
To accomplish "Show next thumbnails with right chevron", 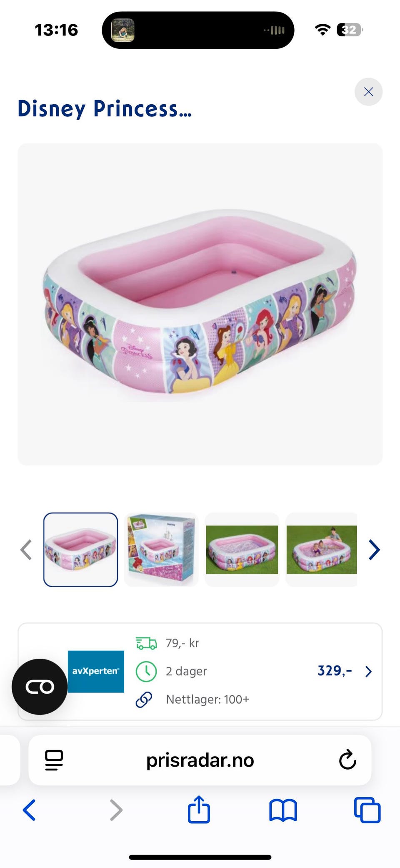I will click(374, 550).
